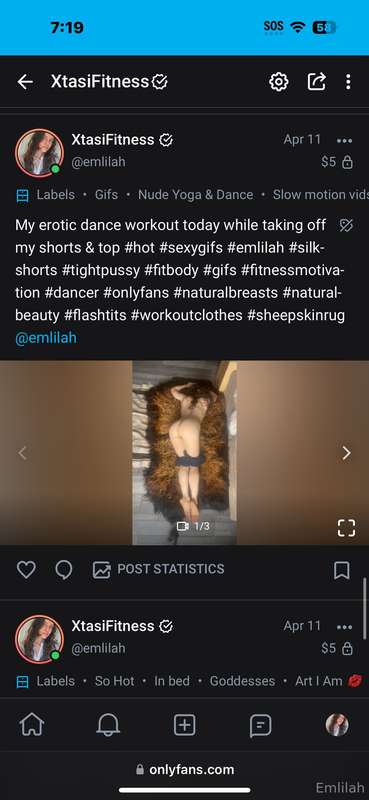Screen dimensions: 369x800
Task: Toggle the crossed-heart icon beside the caption
Action: [x=346, y=226]
